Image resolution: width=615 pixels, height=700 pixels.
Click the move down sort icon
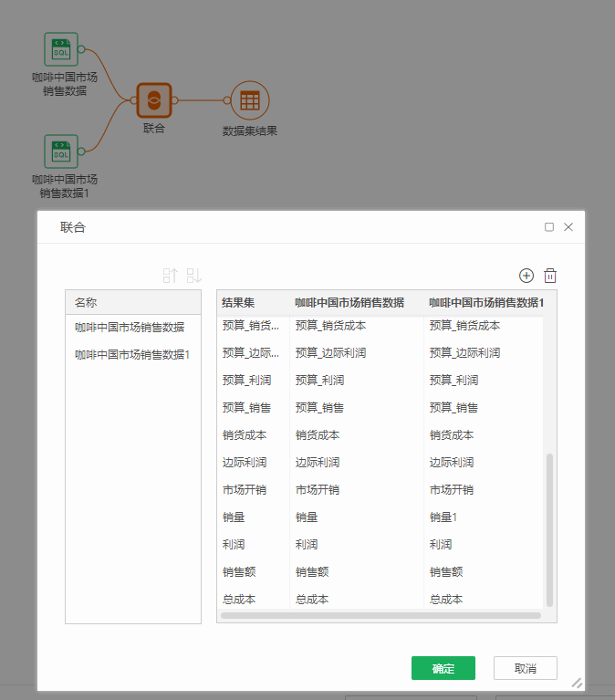pyautogui.click(x=193, y=276)
